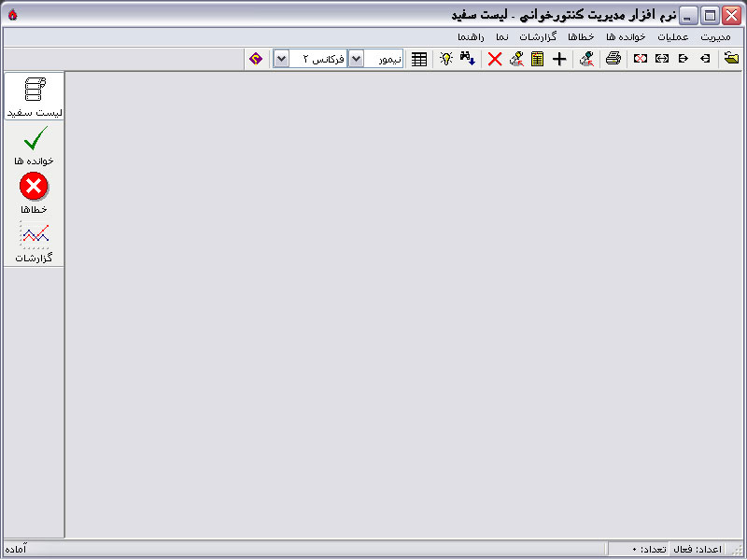Click the binoculars search toolbar icon
The height and width of the screenshot is (560, 747).
pos(468,59)
